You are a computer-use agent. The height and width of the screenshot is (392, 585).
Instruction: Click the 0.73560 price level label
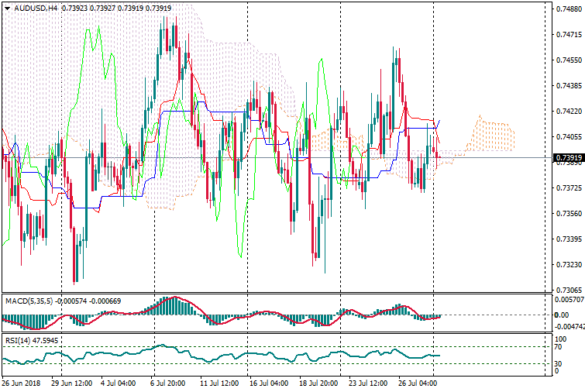568,213
